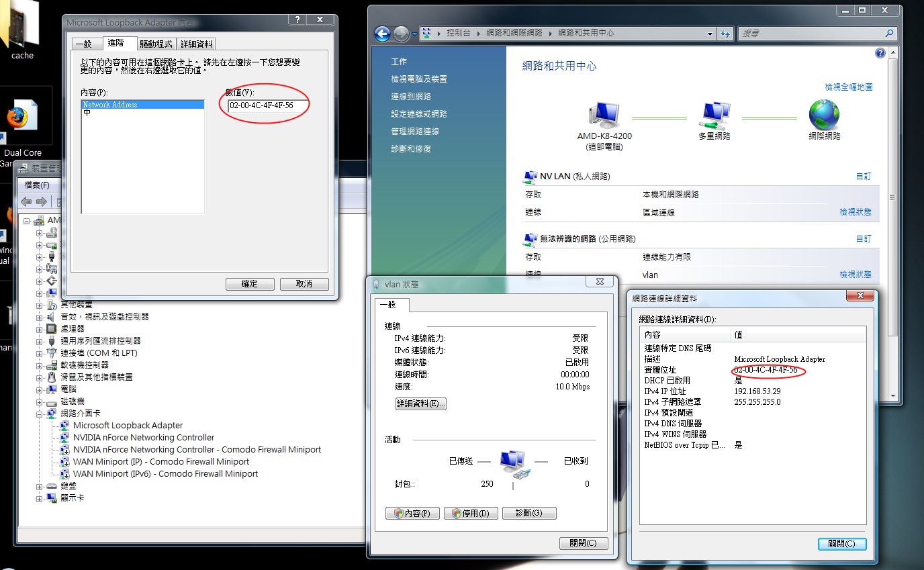Click the 網際網路 globe icon
This screenshot has height=570, width=924.
824,115
